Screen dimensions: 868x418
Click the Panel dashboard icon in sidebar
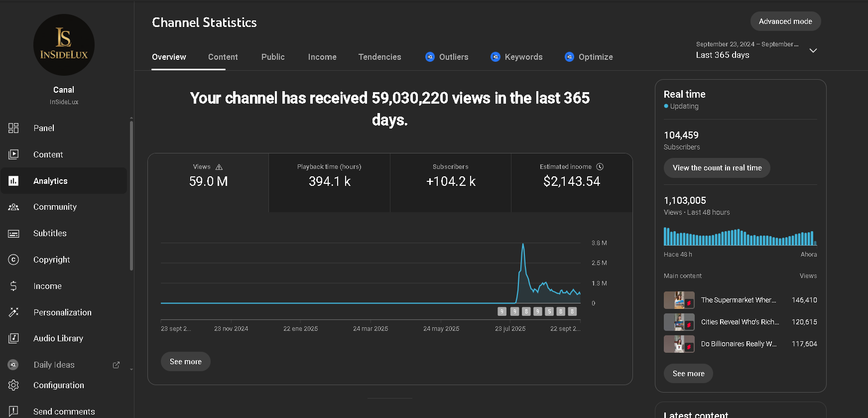[13, 128]
